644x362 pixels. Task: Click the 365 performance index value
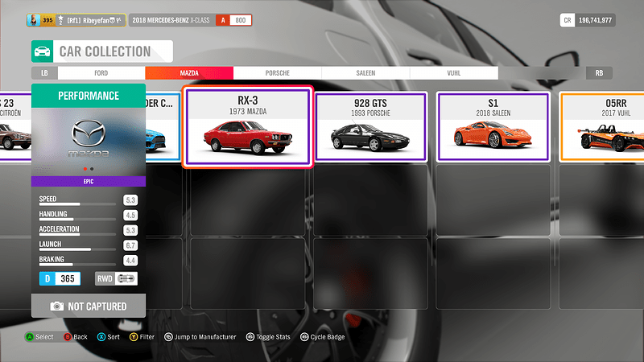point(68,278)
